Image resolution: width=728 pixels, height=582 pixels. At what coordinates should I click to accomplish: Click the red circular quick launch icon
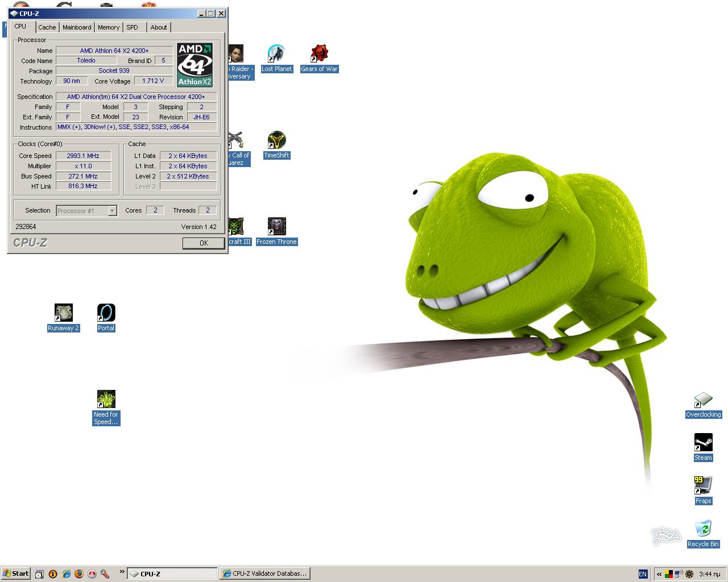click(x=92, y=574)
